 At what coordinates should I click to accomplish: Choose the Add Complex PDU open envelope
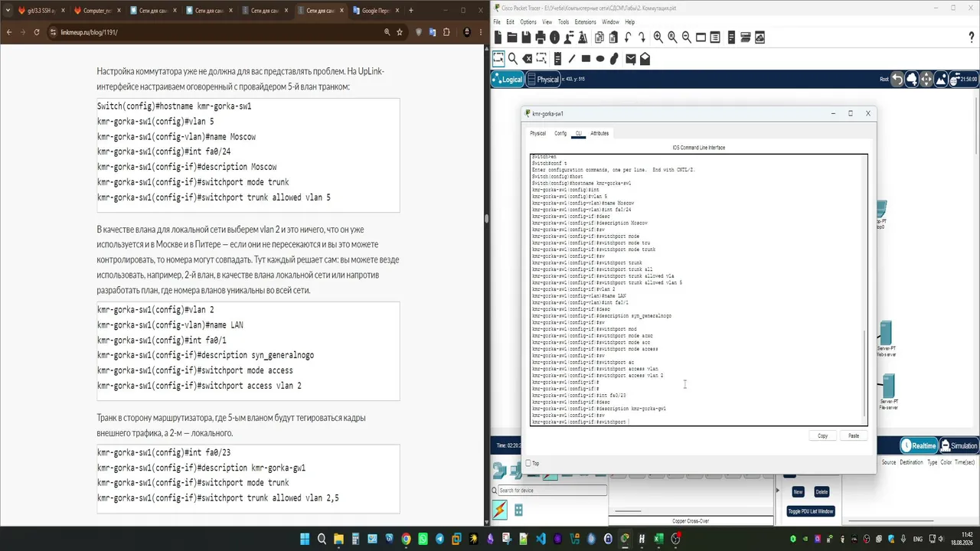click(x=645, y=58)
